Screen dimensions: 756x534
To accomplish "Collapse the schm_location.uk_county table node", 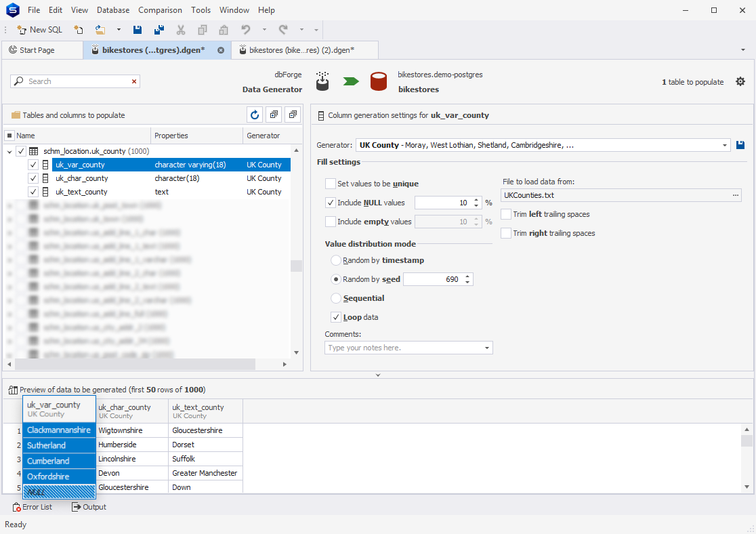I will 9,152.
